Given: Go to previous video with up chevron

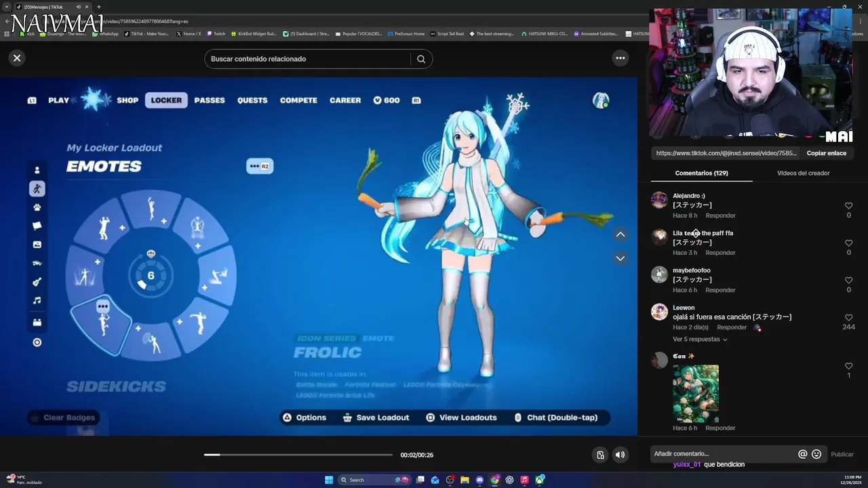Looking at the screenshot, I should pos(620,235).
